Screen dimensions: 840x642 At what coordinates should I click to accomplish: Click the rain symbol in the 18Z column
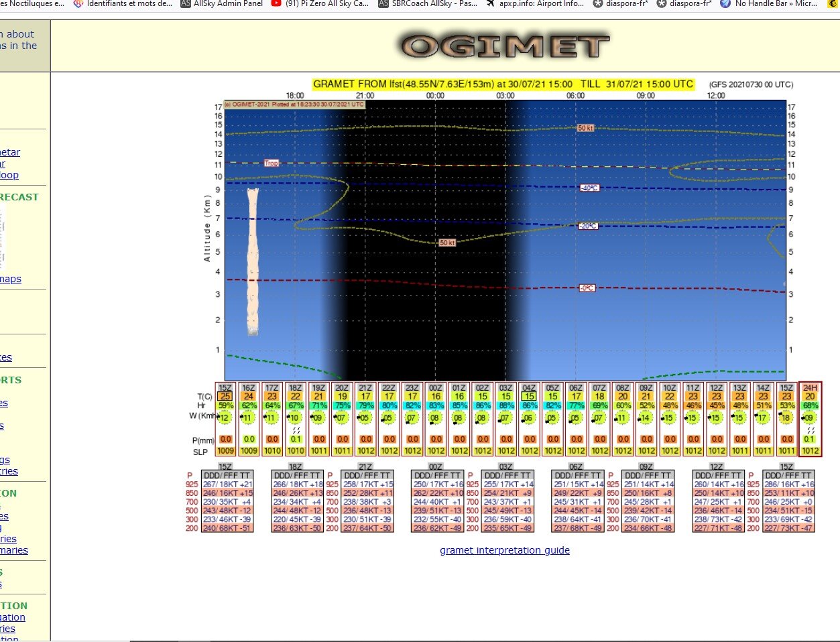[x=295, y=430]
